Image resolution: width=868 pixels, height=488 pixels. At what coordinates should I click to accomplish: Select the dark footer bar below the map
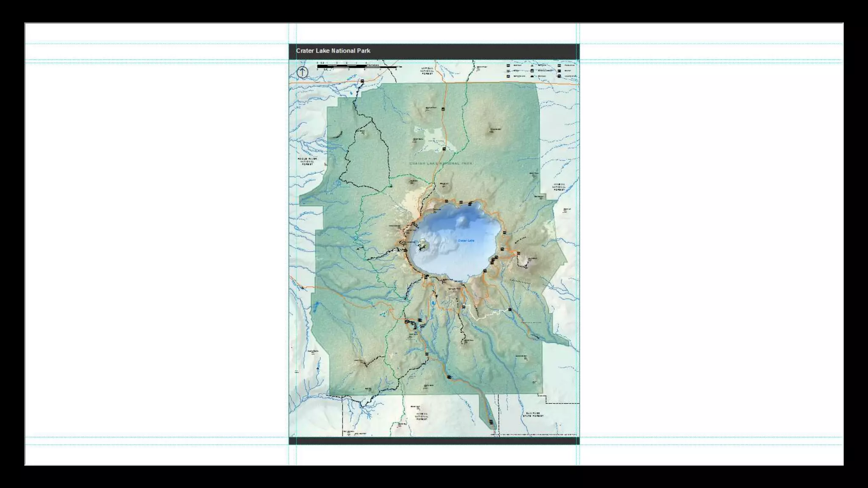434,441
